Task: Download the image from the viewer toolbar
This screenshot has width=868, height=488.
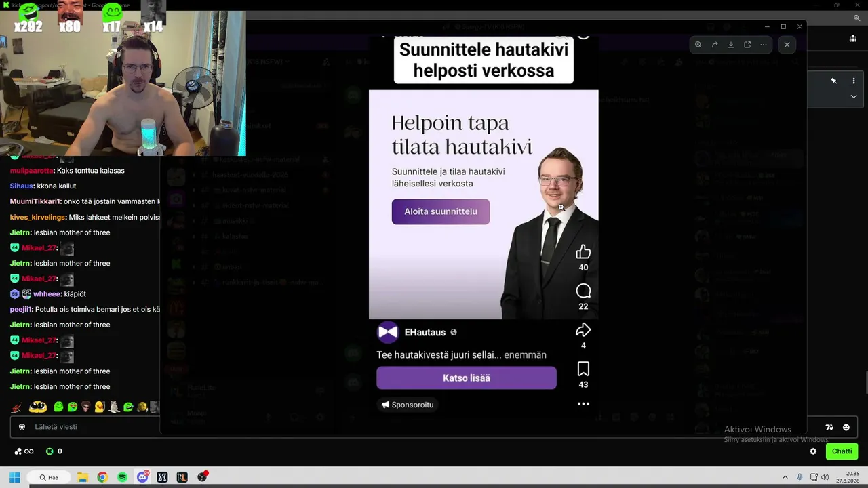Action: 731,45
